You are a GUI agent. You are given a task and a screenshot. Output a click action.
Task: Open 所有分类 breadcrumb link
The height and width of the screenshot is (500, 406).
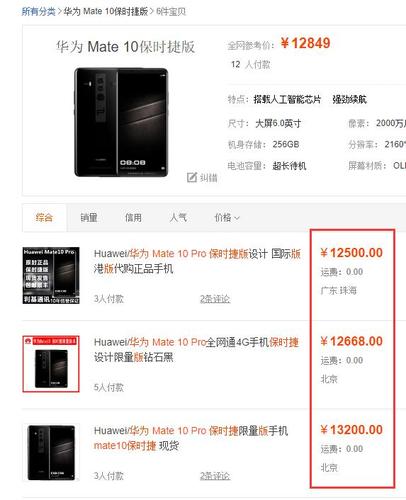[38, 12]
